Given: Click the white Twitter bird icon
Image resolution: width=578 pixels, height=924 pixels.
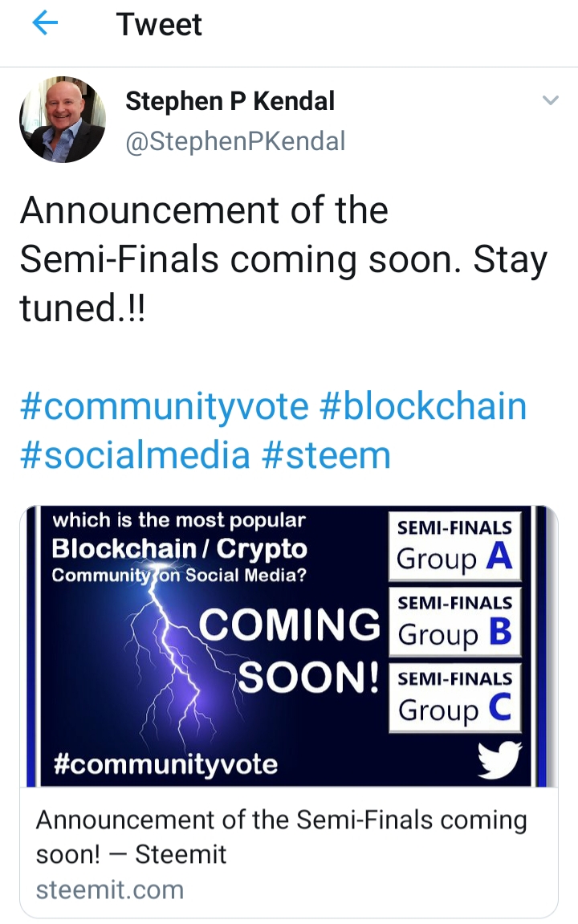Looking at the screenshot, I should tap(499, 760).
